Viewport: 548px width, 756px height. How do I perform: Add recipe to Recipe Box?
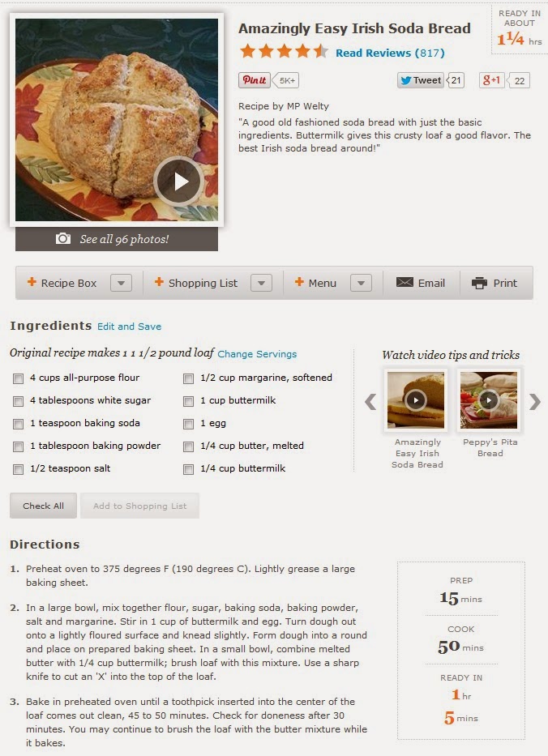pos(62,283)
